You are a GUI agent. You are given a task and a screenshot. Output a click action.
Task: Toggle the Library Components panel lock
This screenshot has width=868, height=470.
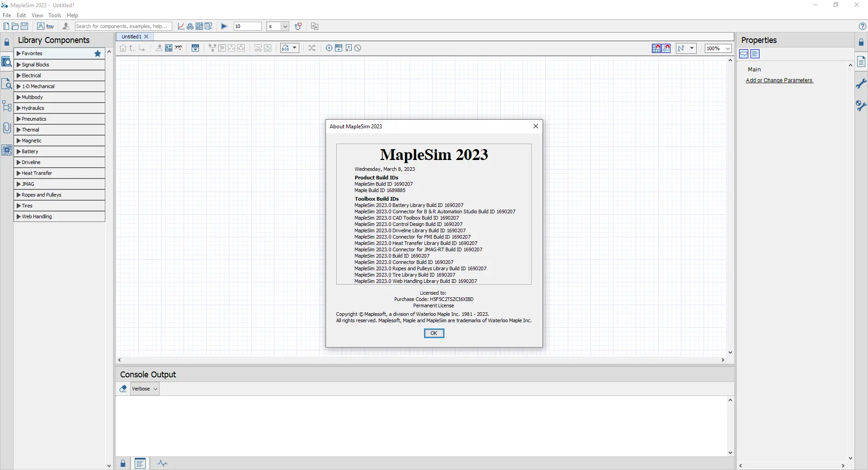point(7,42)
